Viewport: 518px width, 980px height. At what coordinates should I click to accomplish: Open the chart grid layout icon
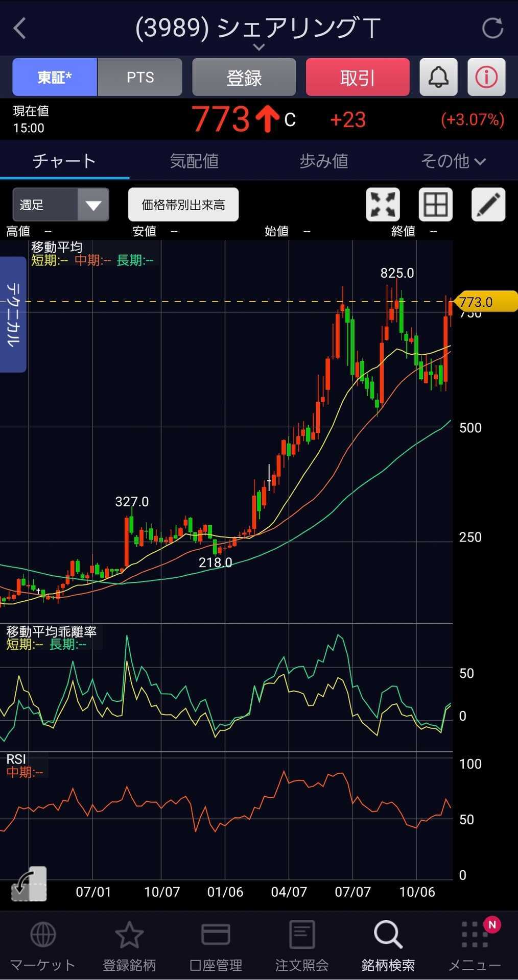pyautogui.click(x=436, y=205)
